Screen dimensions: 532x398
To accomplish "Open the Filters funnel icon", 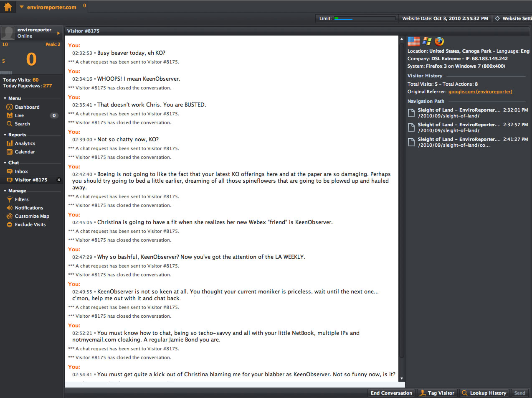I will point(10,199).
